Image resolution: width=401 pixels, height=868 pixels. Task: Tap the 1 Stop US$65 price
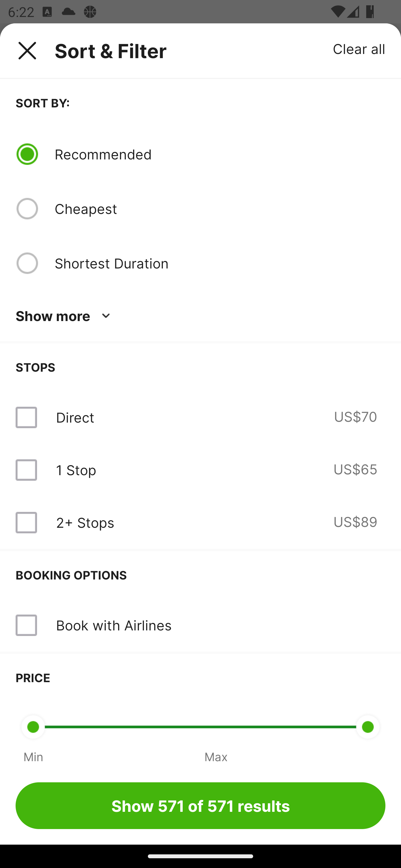[355, 469]
